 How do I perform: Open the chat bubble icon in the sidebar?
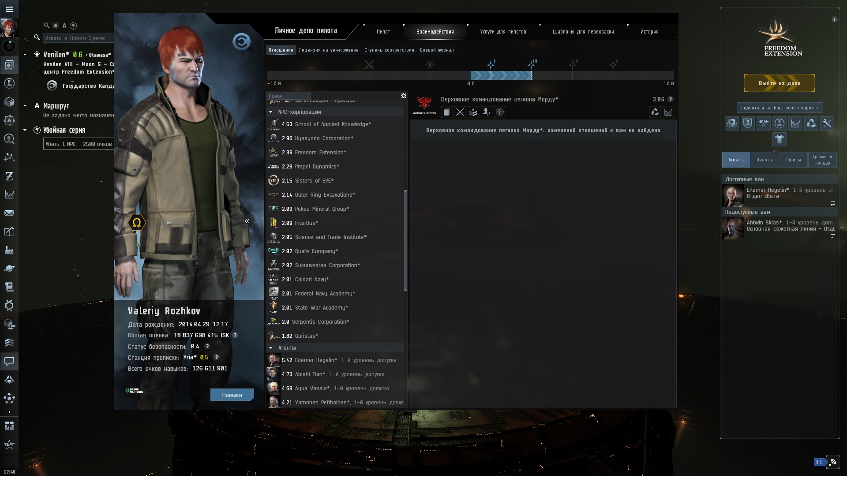coord(9,361)
